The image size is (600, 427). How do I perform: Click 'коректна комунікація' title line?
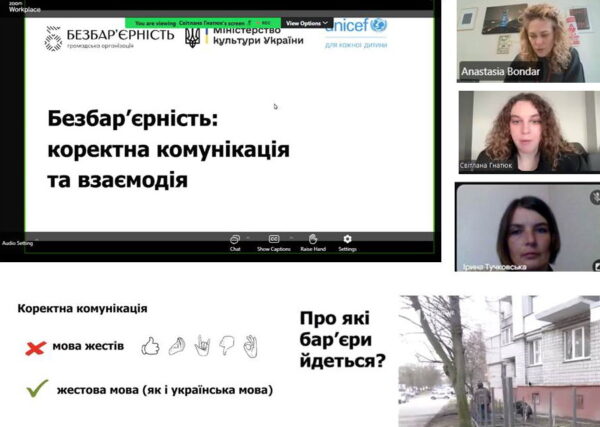point(168,149)
